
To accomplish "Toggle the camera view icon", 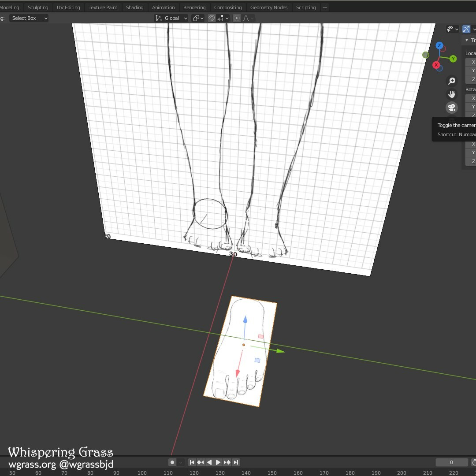I will [452, 108].
